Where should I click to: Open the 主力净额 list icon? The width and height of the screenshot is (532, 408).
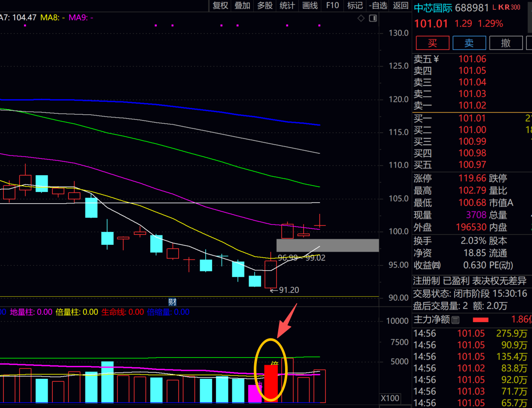click(456, 320)
